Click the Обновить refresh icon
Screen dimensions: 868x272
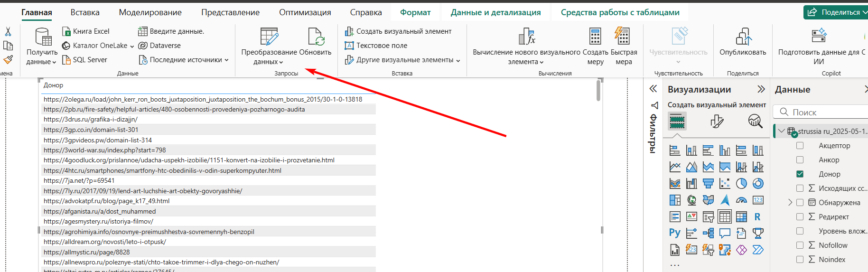tap(316, 37)
